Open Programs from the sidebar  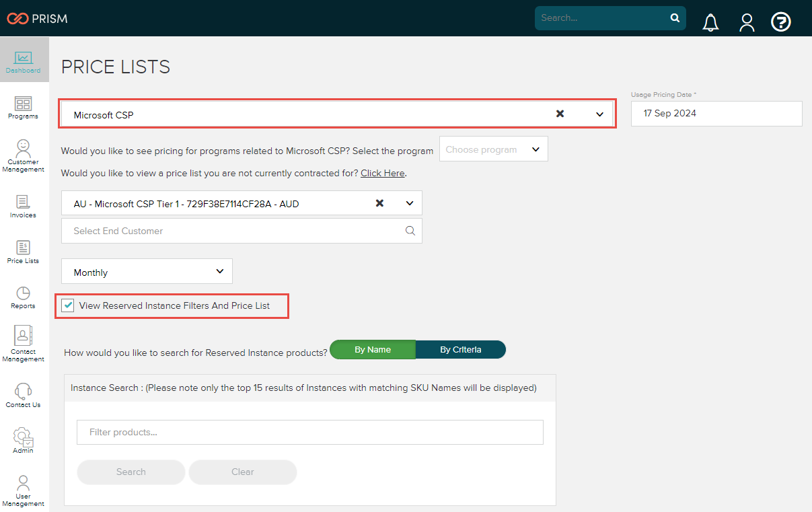[x=23, y=107]
